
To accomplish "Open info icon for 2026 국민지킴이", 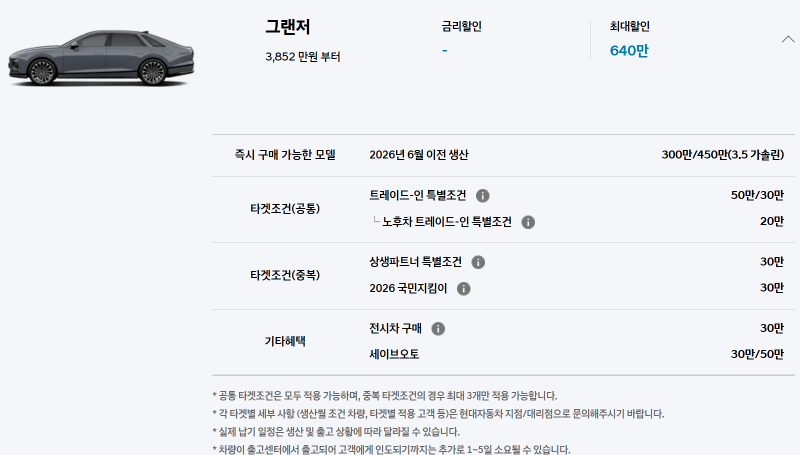I will tap(463, 289).
